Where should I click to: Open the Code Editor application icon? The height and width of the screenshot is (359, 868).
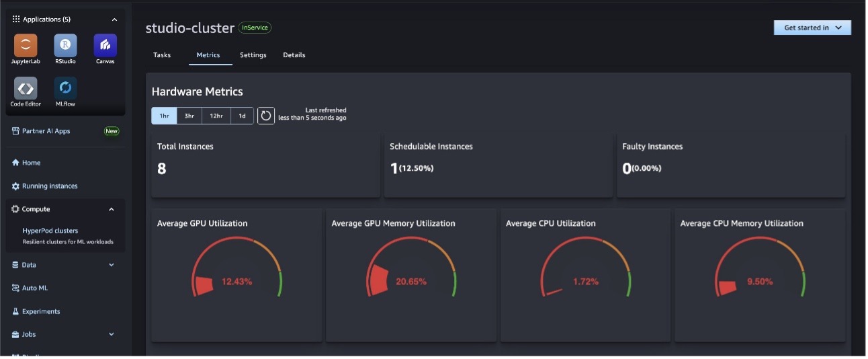pos(26,88)
